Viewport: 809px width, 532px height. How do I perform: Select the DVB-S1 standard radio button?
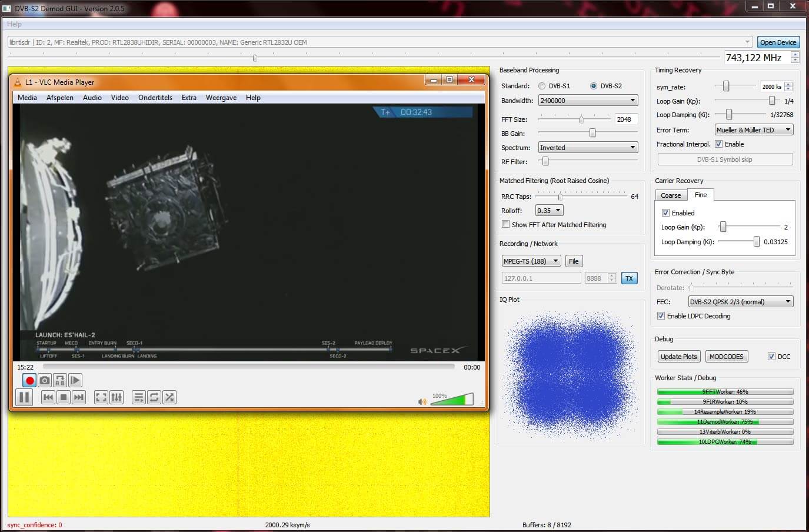542,86
